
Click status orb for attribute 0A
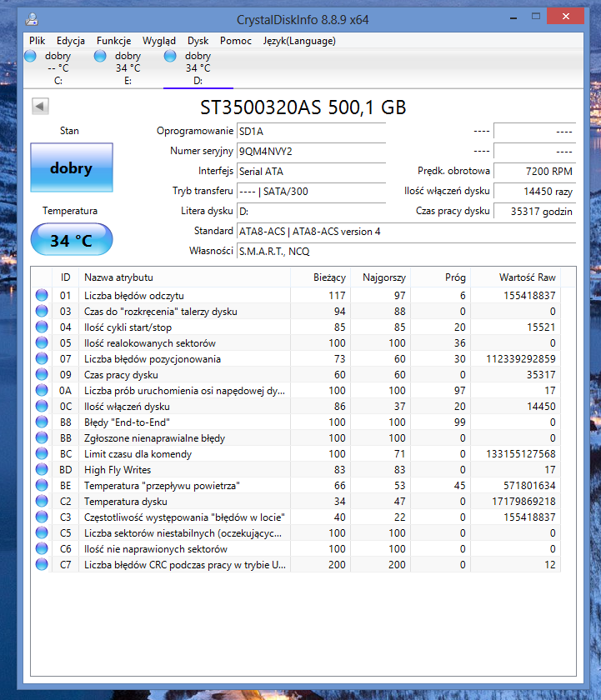point(42,390)
